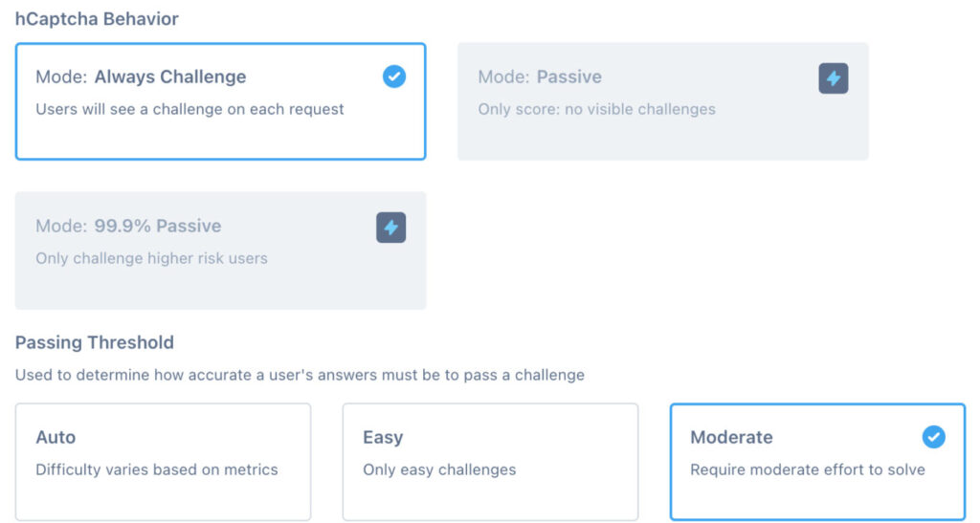
Task: Click "Only challenge higher risk users" text
Action: 151,258
